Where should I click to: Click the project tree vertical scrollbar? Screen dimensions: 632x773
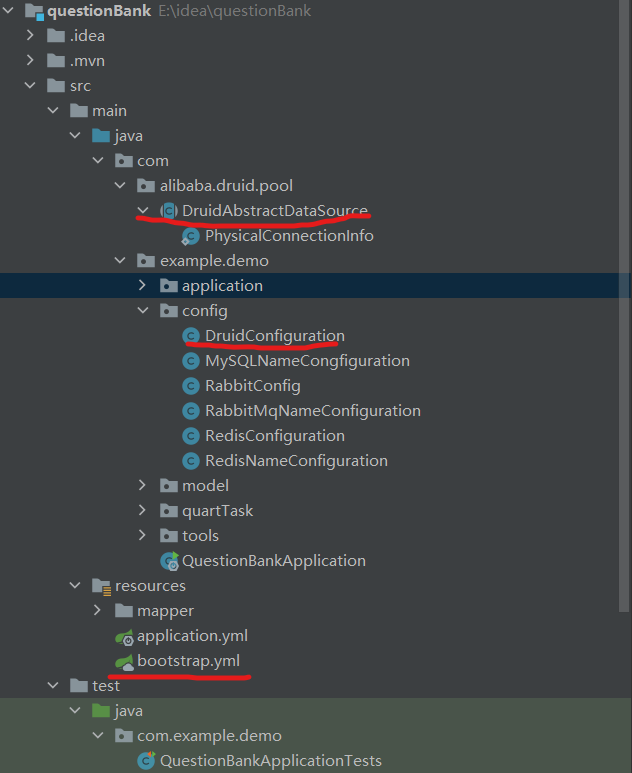coord(625,306)
